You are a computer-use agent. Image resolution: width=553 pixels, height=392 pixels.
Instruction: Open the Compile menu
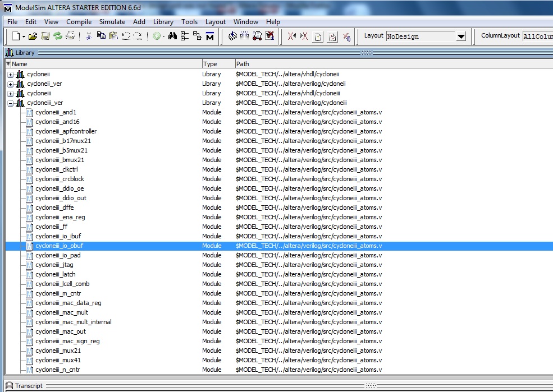pos(79,22)
